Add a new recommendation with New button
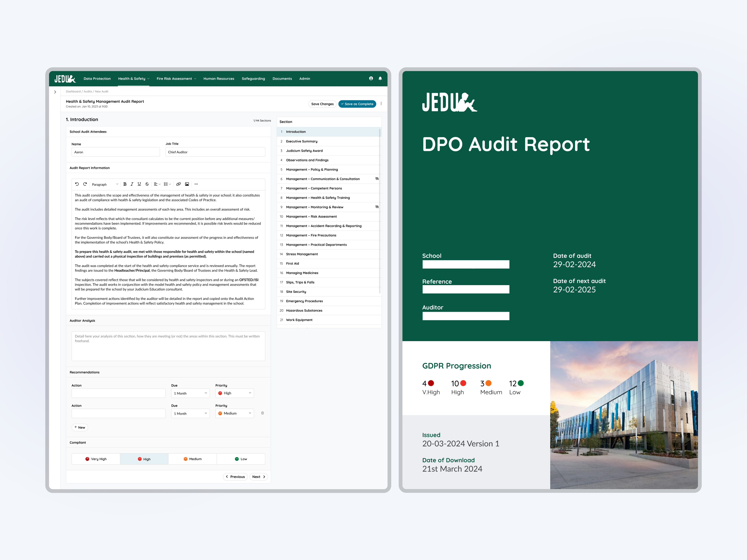Screen dimensions: 747x560 pyautogui.click(x=80, y=427)
